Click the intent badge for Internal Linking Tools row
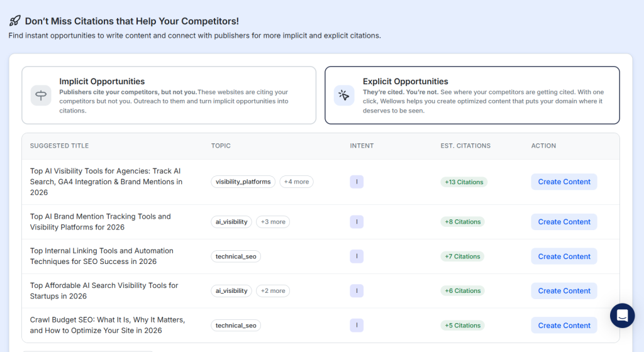The height and width of the screenshot is (352, 644). pyautogui.click(x=357, y=256)
